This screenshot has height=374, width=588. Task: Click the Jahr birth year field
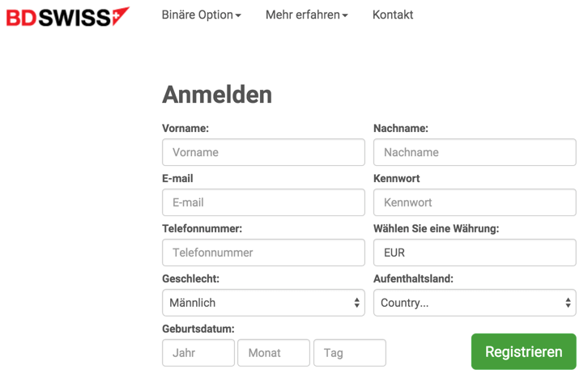(198, 353)
